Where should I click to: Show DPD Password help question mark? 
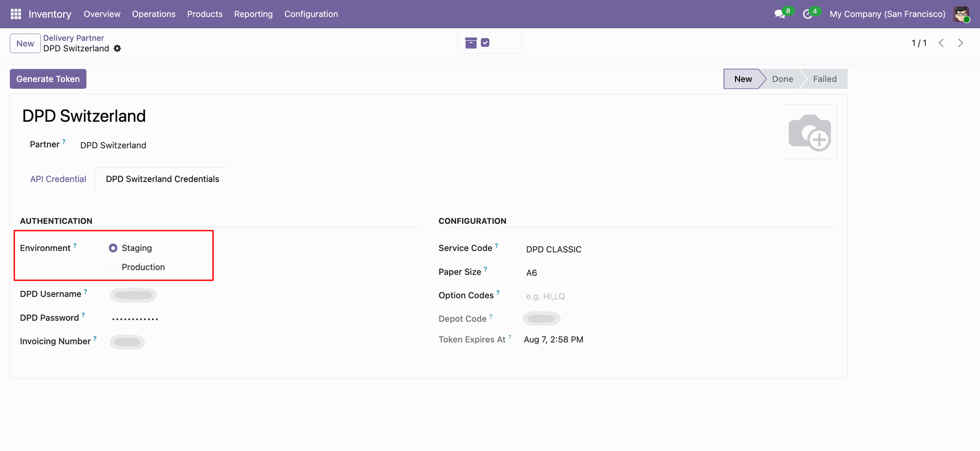click(x=83, y=315)
